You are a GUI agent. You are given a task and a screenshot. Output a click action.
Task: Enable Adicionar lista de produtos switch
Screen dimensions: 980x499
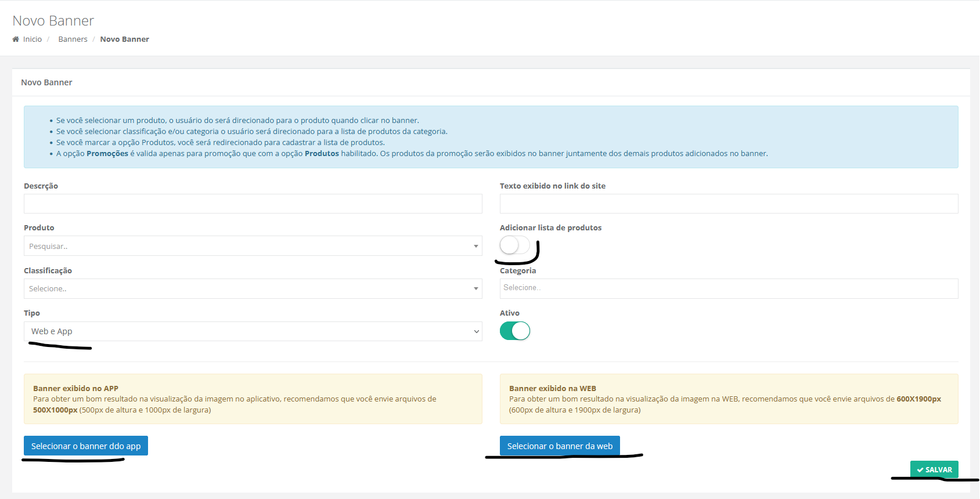[x=515, y=245]
